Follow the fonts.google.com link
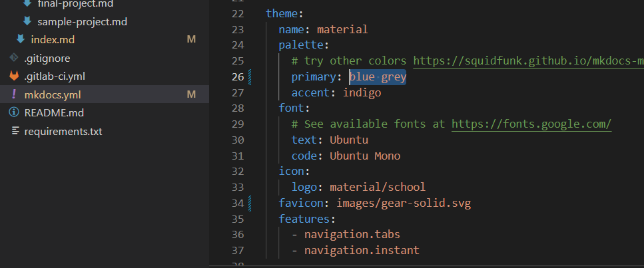Screen dimensions: 644x268 click(531, 124)
